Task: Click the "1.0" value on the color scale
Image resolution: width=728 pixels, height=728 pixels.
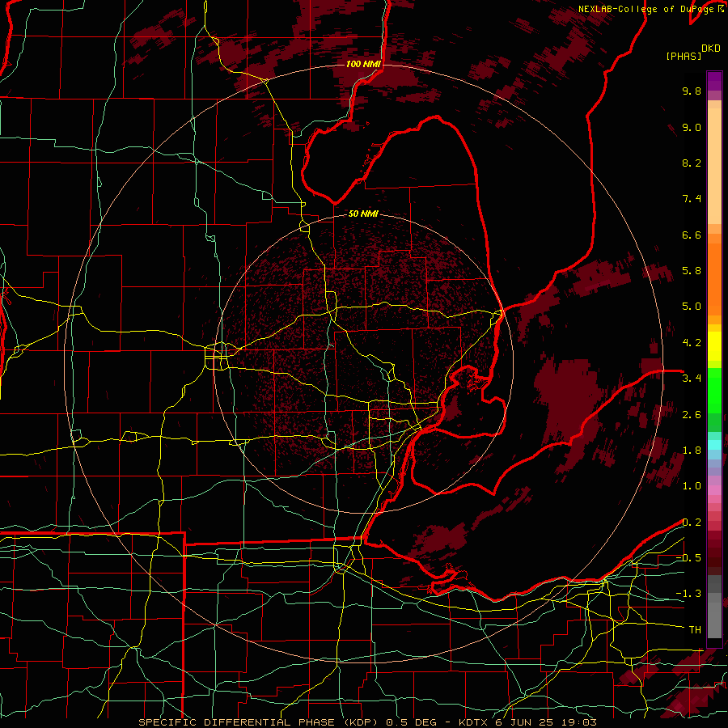Action: pos(692,486)
